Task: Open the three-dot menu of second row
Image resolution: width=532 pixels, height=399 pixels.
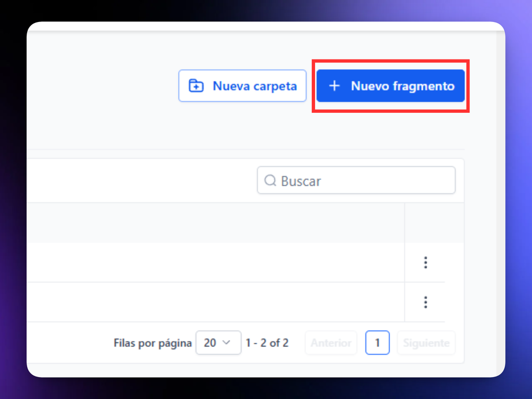Action: pos(425,302)
